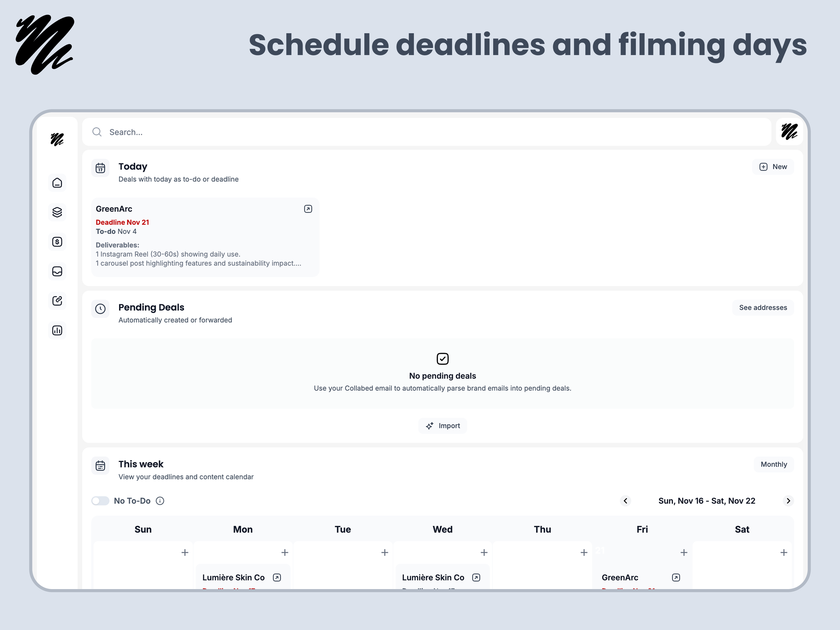Click the No pending deals message

(442, 376)
